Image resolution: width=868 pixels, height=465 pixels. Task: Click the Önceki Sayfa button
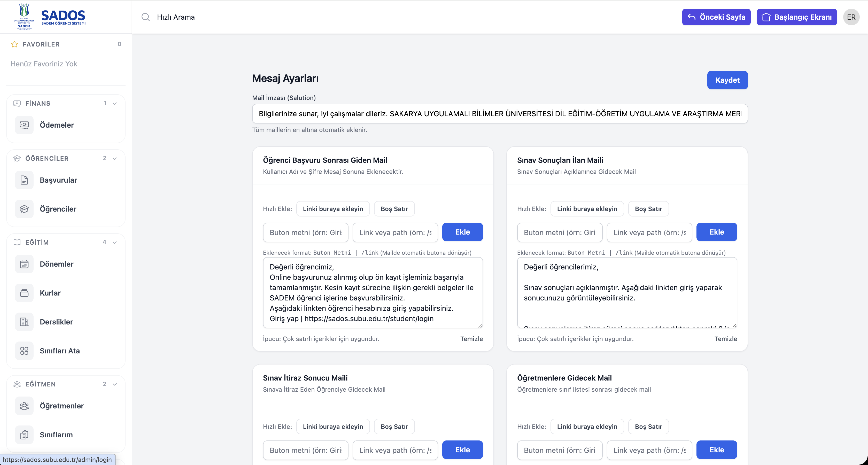coord(716,17)
